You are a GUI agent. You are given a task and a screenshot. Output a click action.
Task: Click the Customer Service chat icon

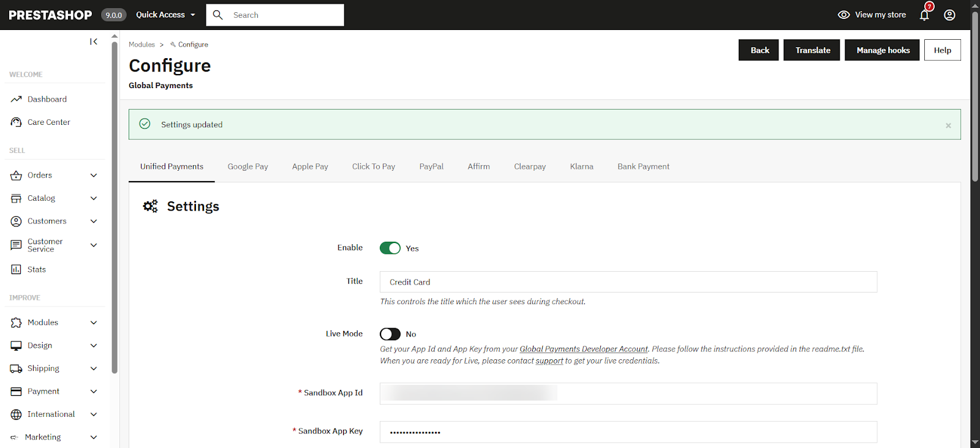[16, 245]
